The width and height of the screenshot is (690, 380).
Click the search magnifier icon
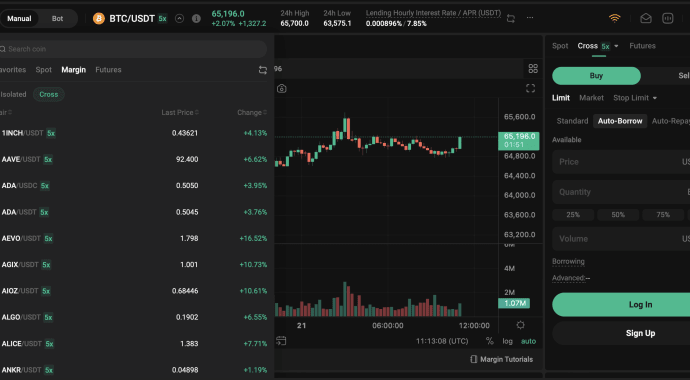click(x=3, y=49)
